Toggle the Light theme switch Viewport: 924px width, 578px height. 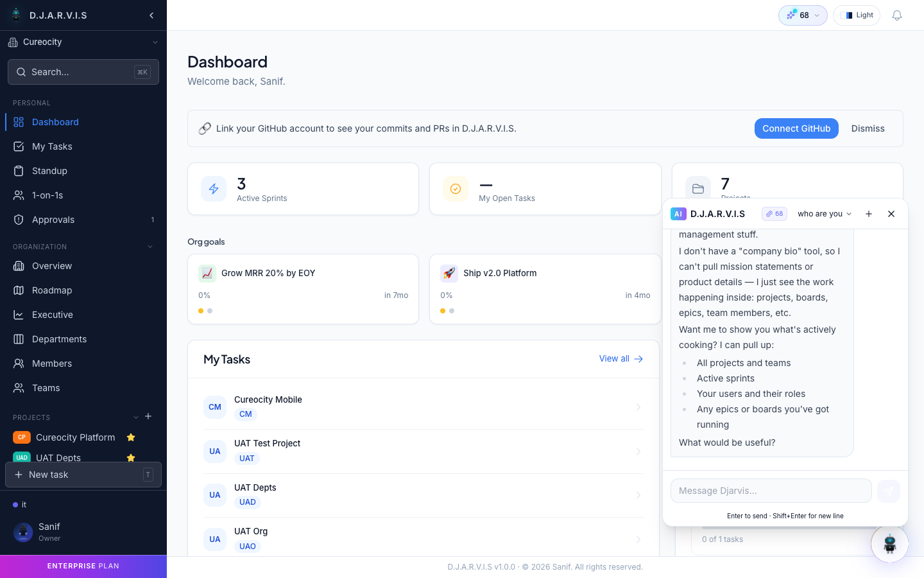857,15
